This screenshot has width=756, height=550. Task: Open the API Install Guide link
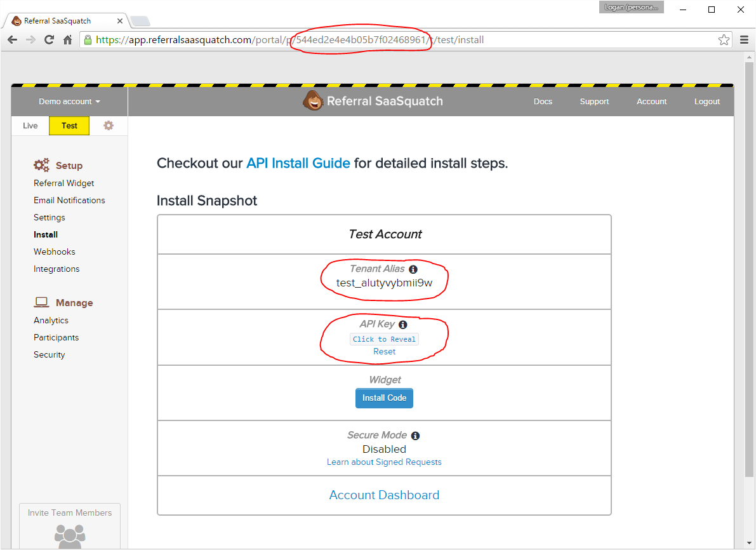pos(298,163)
